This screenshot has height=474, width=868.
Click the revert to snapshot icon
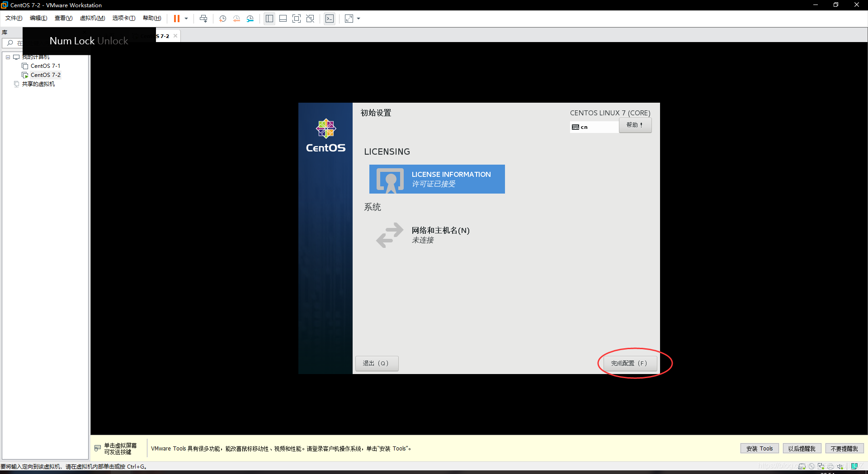coord(236,19)
